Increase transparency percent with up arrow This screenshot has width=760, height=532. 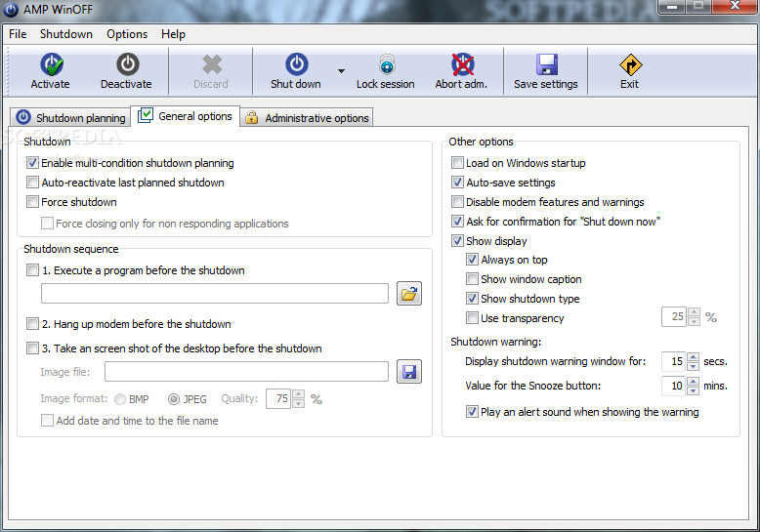[695, 312]
